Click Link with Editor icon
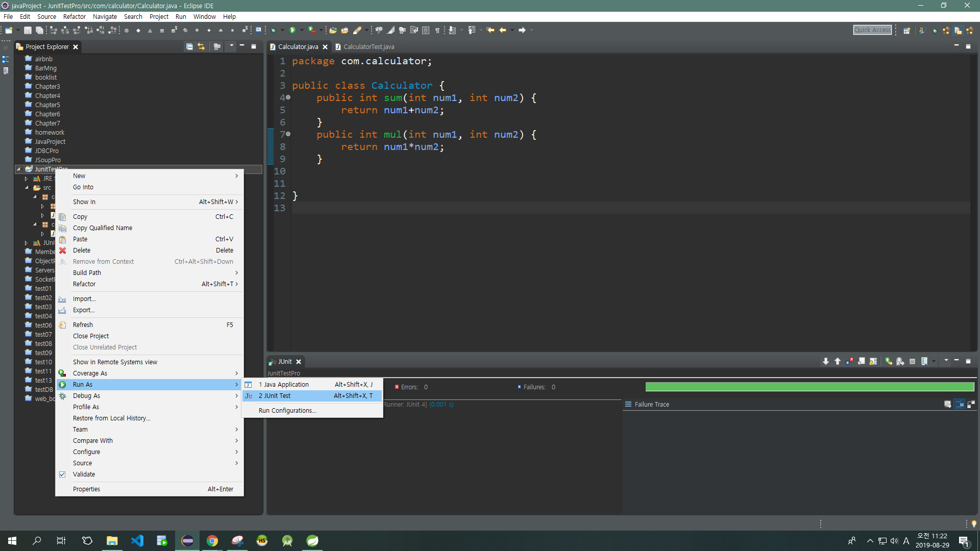Screen dimensions: 980x551 201,46
